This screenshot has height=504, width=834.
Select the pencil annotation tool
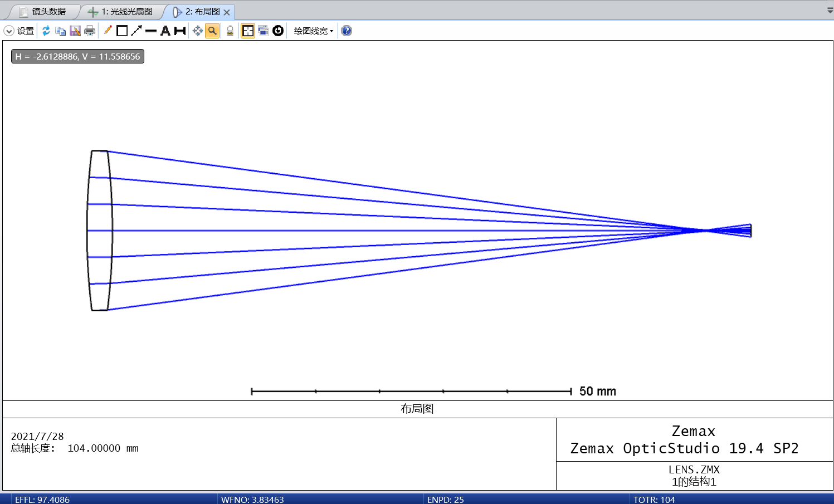pos(108,31)
